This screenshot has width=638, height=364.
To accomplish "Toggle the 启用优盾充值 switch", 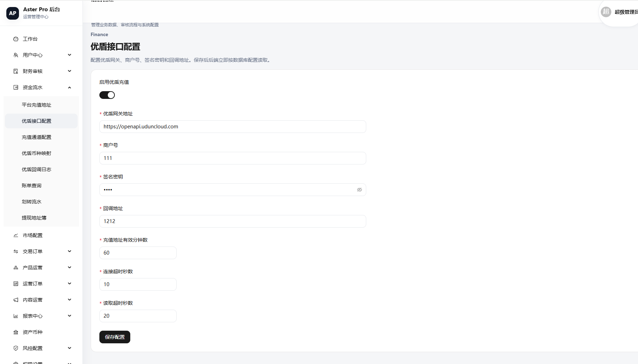I will tap(107, 95).
